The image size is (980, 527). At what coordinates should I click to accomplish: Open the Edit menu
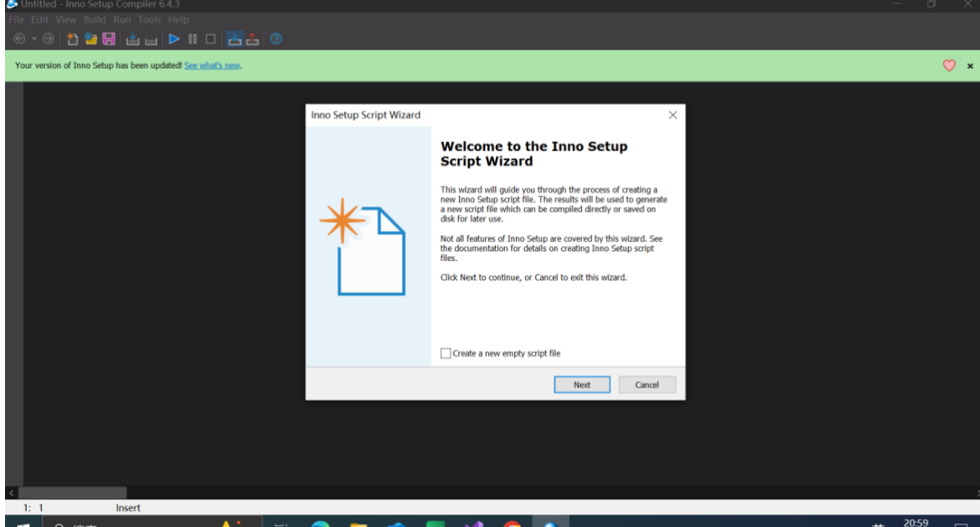(x=39, y=19)
